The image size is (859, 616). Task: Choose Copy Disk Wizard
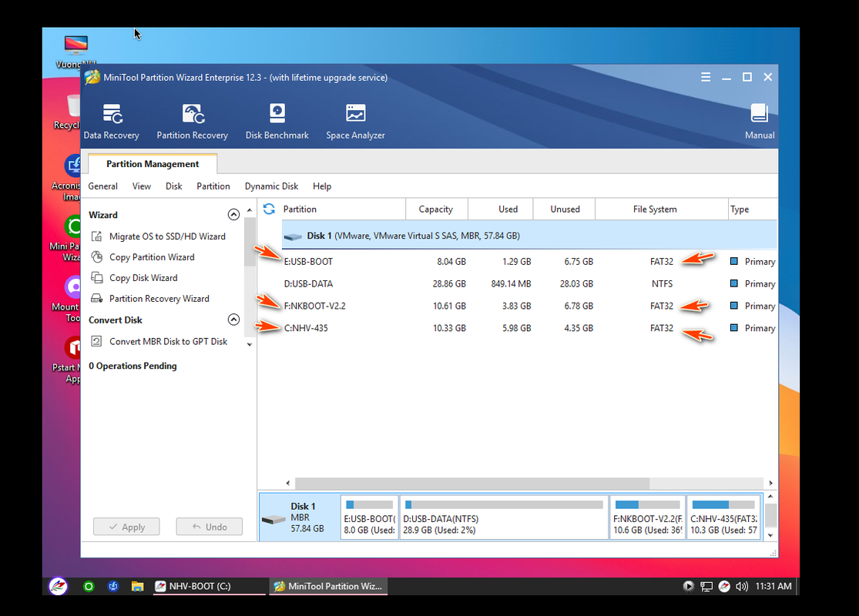point(143,278)
